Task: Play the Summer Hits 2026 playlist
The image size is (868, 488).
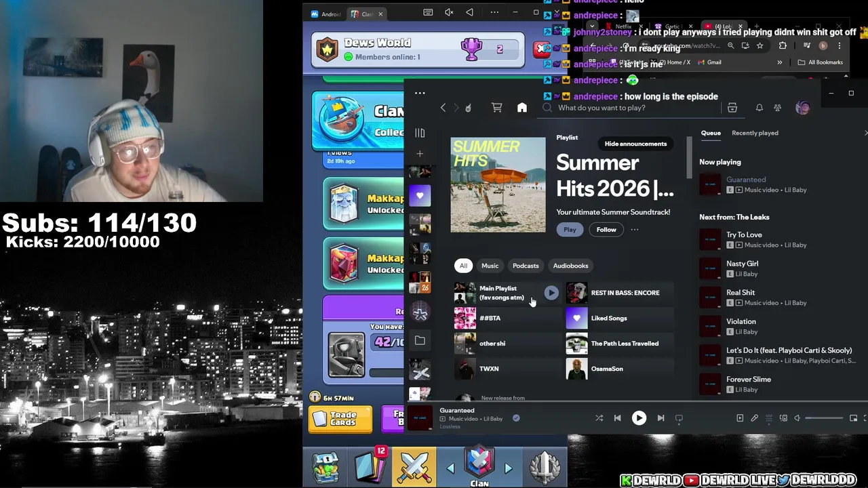Action: point(570,230)
